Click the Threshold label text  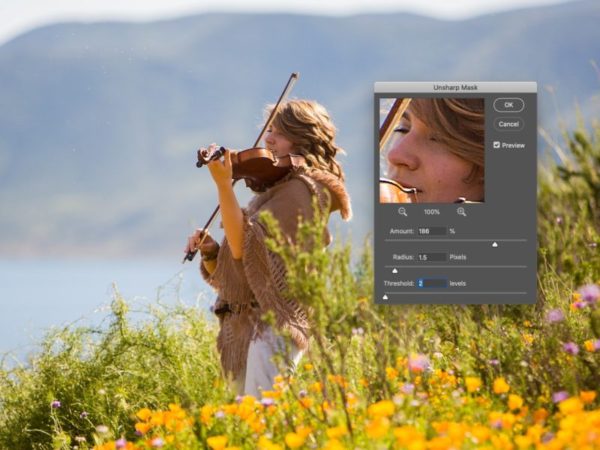[x=398, y=283]
